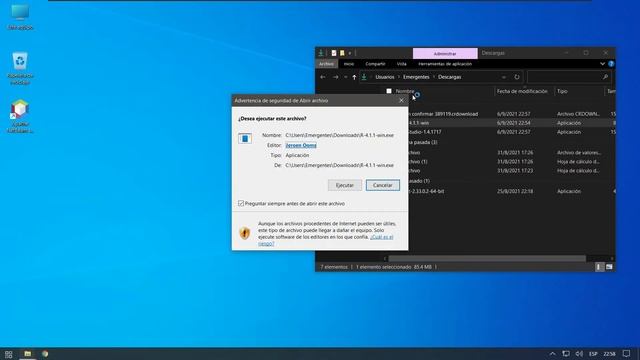Sort by Fecha de modificación column
The image size is (640, 360).
(x=522, y=91)
